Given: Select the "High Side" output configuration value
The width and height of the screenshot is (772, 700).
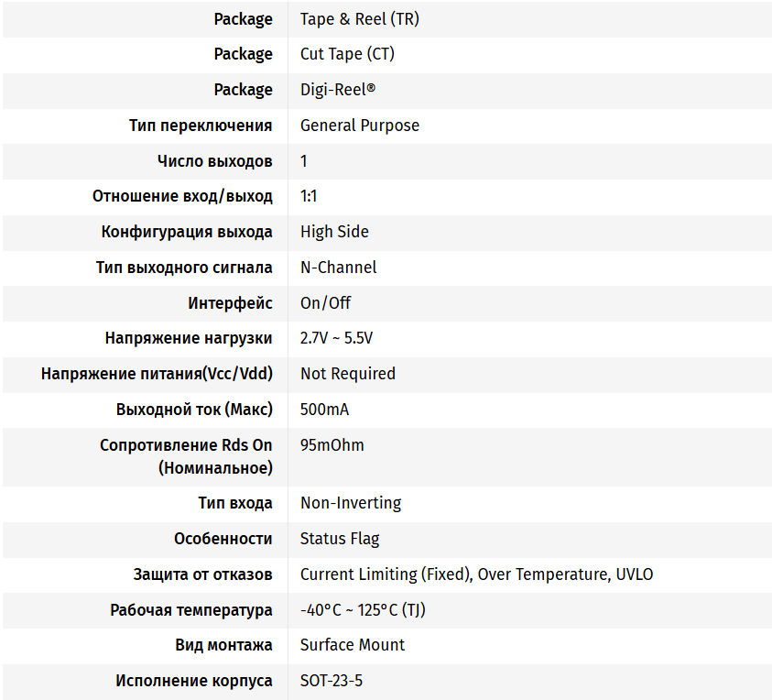Looking at the screenshot, I should click(334, 232).
